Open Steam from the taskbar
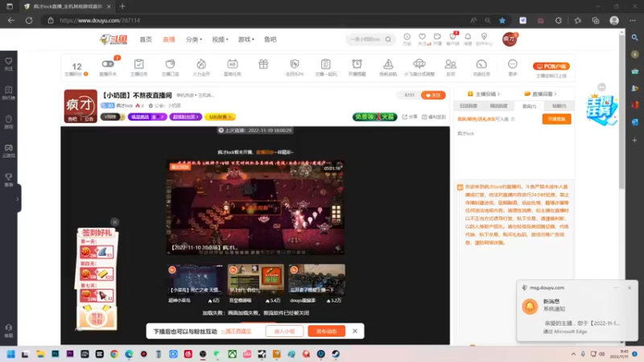This screenshot has height=362, width=644. point(336,354)
